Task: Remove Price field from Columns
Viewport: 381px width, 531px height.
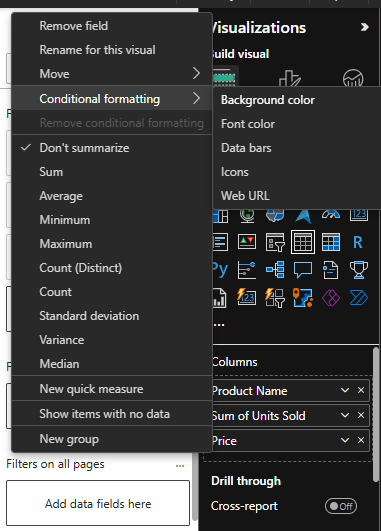Action: click(361, 440)
